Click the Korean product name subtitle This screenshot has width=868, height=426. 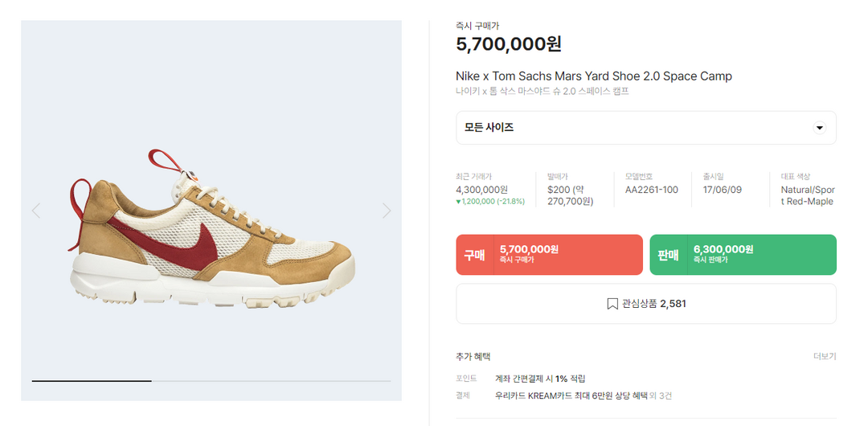click(x=542, y=92)
